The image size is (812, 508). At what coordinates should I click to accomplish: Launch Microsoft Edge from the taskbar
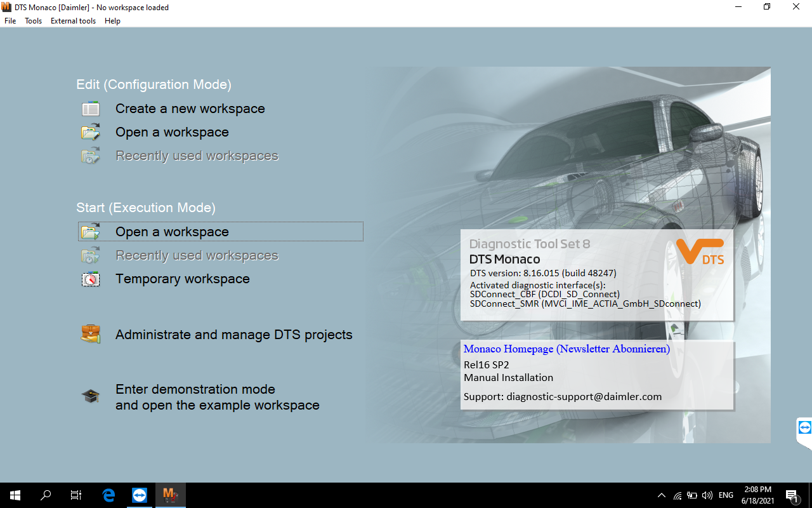(x=108, y=495)
